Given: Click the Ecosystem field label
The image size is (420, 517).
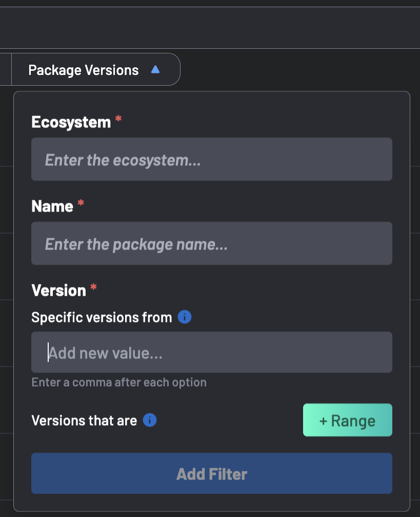Looking at the screenshot, I should pyautogui.click(x=71, y=122).
